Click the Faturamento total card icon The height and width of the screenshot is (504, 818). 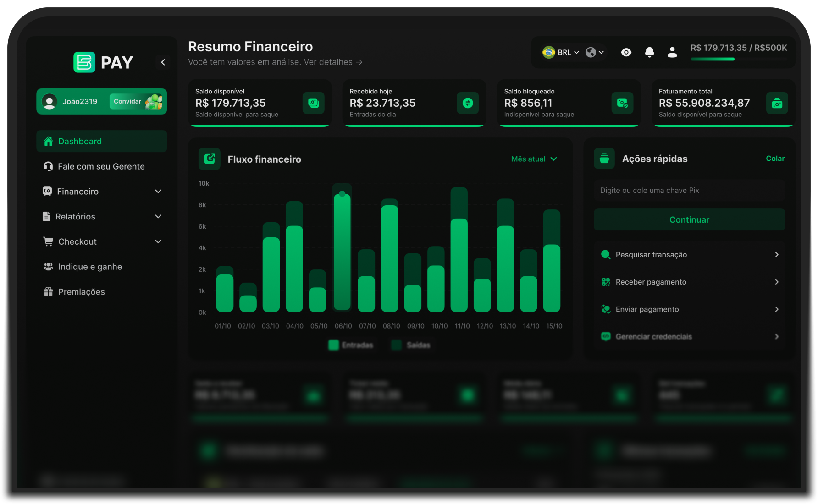(x=777, y=103)
